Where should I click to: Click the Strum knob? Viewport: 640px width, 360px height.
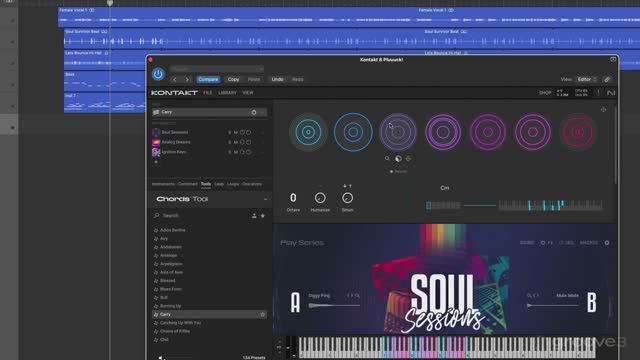tap(347, 198)
